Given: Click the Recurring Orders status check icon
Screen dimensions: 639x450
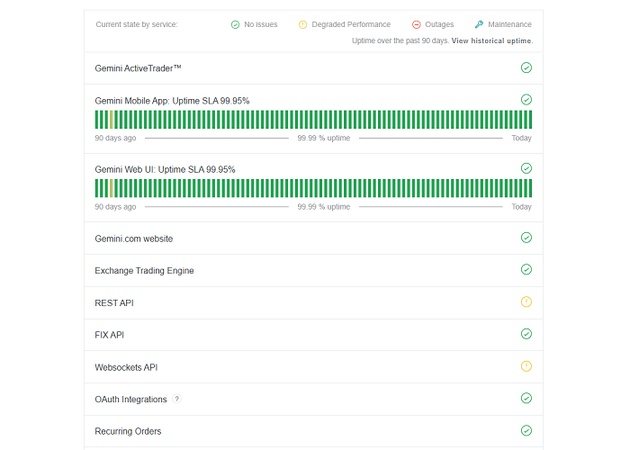Looking at the screenshot, I should 526,430.
